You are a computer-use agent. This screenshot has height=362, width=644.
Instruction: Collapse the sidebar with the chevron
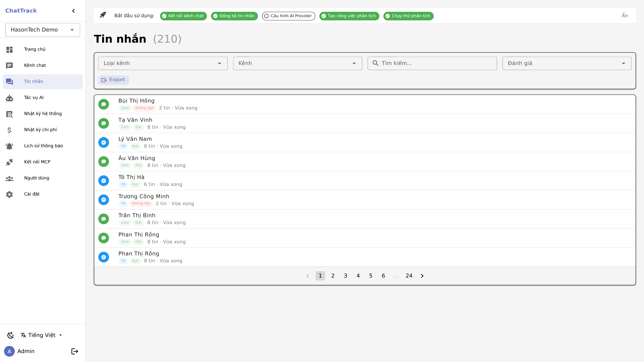click(x=73, y=11)
